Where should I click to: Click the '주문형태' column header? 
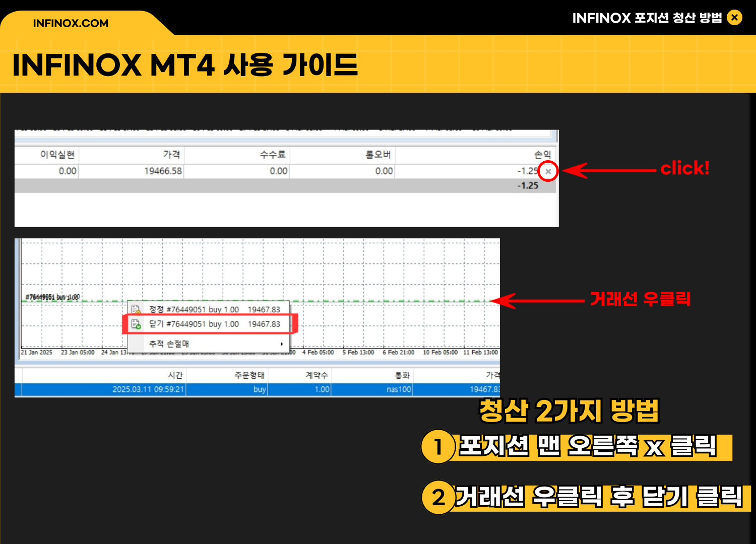click(x=249, y=375)
